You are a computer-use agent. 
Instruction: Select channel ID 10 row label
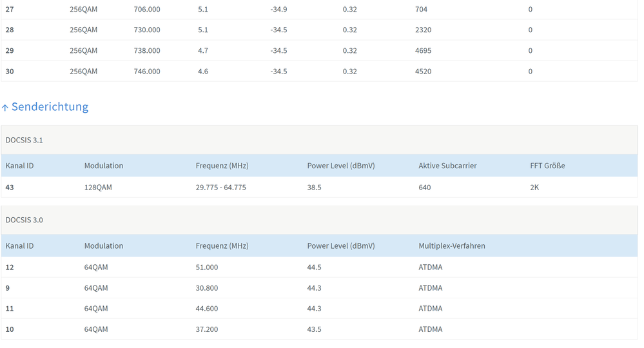(x=10, y=329)
